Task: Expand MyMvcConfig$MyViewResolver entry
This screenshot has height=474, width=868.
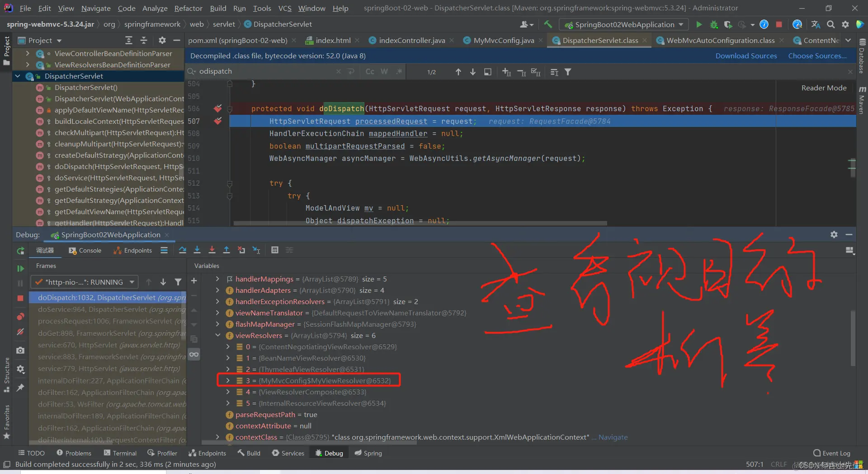Action: pyautogui.click(x=228, y=380)
